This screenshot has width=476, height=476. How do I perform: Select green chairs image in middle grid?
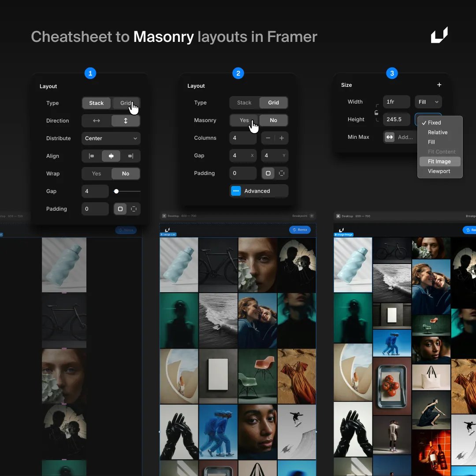(x=257, y=376)
